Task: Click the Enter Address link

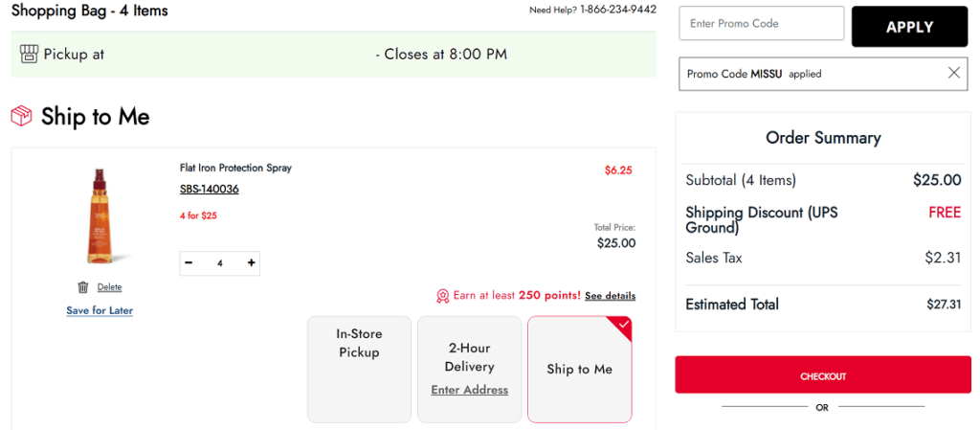Action: point(469,390)
